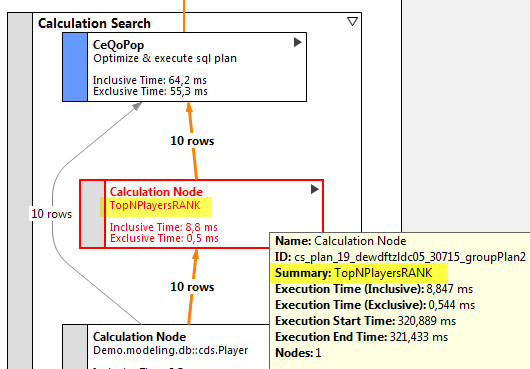Click 10 rows label above cds.Player node
The height and width of the screenshot is (369, 530).
[x=192, y=287]
